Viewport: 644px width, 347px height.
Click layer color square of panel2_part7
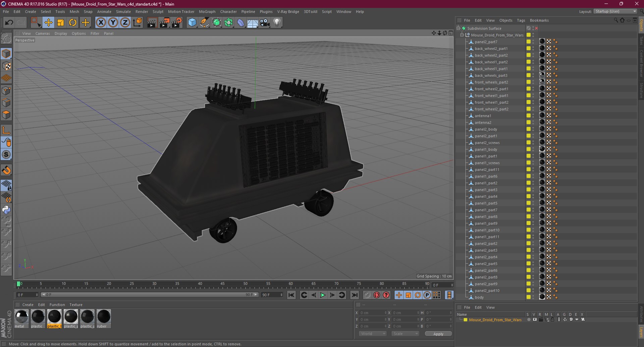pos(529,42)
